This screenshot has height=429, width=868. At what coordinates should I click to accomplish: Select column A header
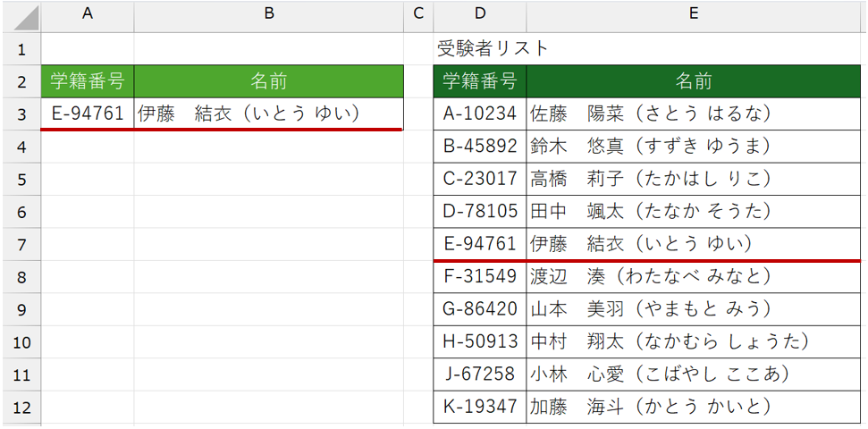[x=88, y=15]
